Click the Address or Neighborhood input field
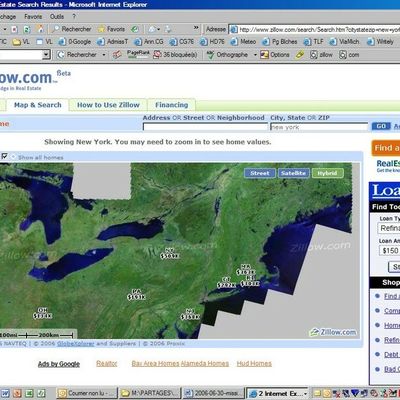Viewport: 400px width, 400px height. (x=205, y=127)
